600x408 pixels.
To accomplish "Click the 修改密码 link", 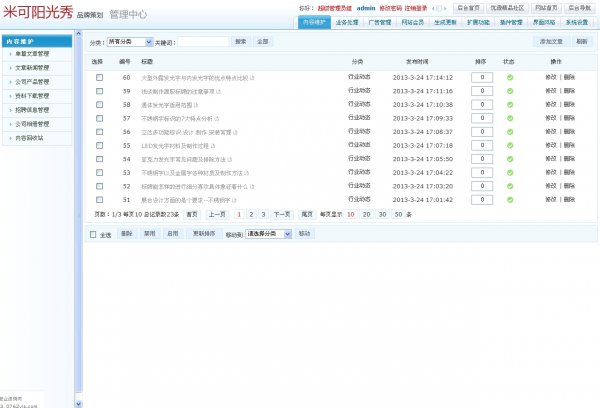I will tap(390, 8).
